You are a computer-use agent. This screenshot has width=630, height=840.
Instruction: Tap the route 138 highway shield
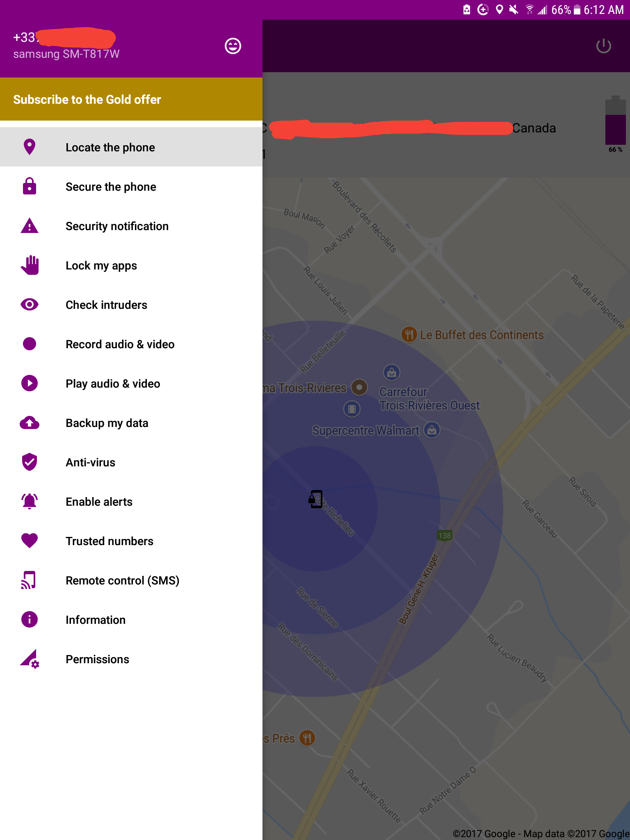(x=445, y=535)
